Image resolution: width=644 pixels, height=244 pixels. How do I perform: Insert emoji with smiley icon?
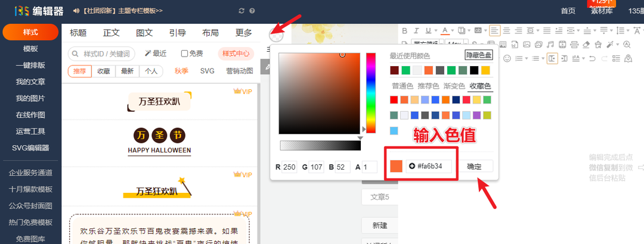pyautogui.click(x=507, y=58)
